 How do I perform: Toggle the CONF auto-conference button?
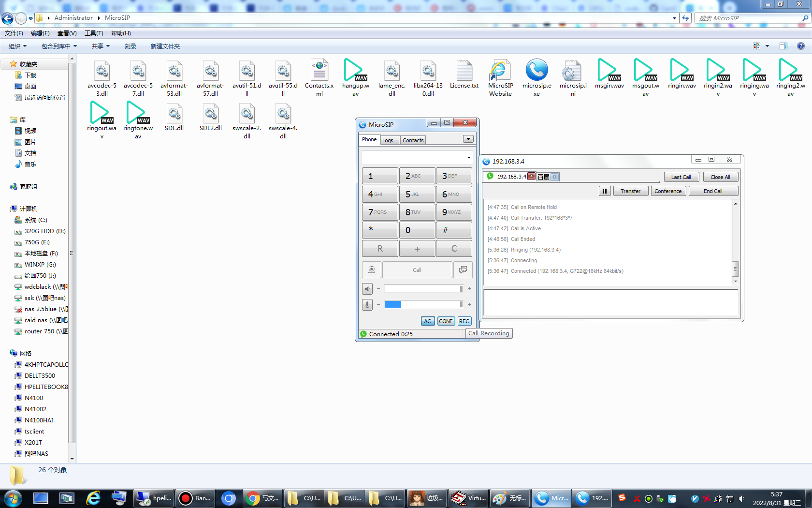pos(446,321)
